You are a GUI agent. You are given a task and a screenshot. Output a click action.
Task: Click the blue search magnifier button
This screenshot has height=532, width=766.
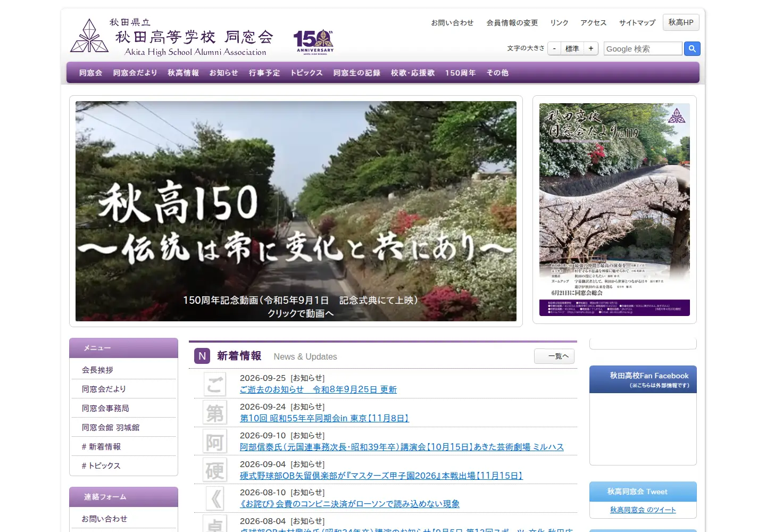click(692, 48)
